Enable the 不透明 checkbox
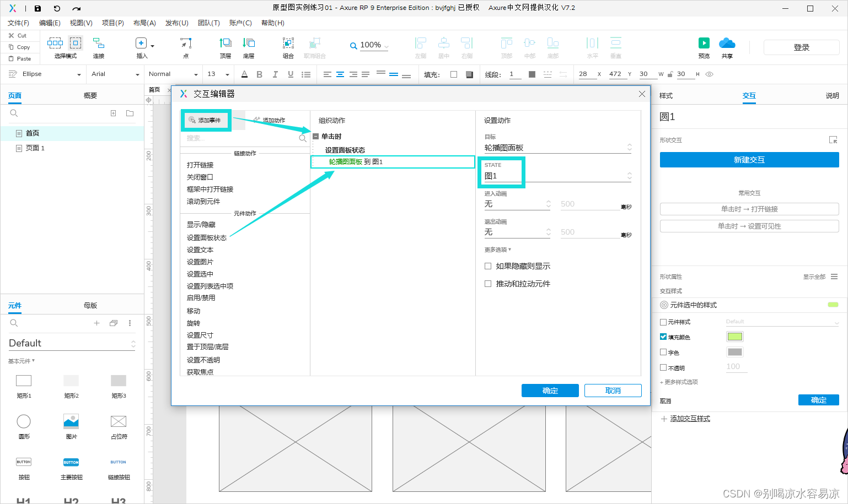This screenshot has width=848, height=504. coord(663,367)
